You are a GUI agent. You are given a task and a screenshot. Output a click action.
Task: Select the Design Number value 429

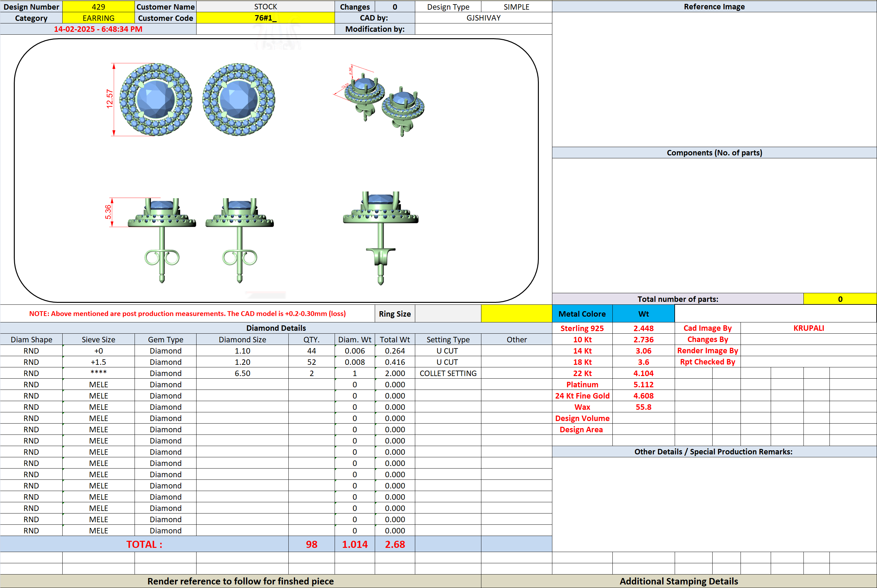point(98,7)
